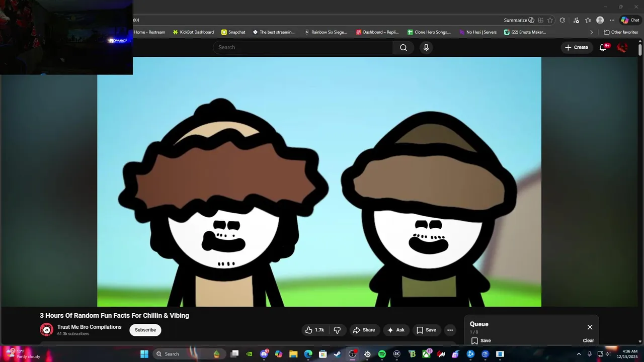
Task: Open No Hesi | Servers bookmark
Action: pos(478,32)
